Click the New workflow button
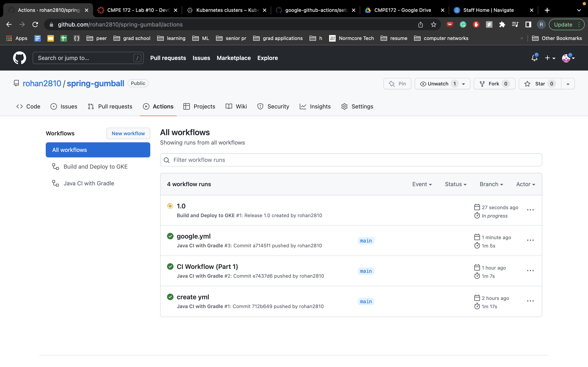588x367 pixels. pos(128,133)
